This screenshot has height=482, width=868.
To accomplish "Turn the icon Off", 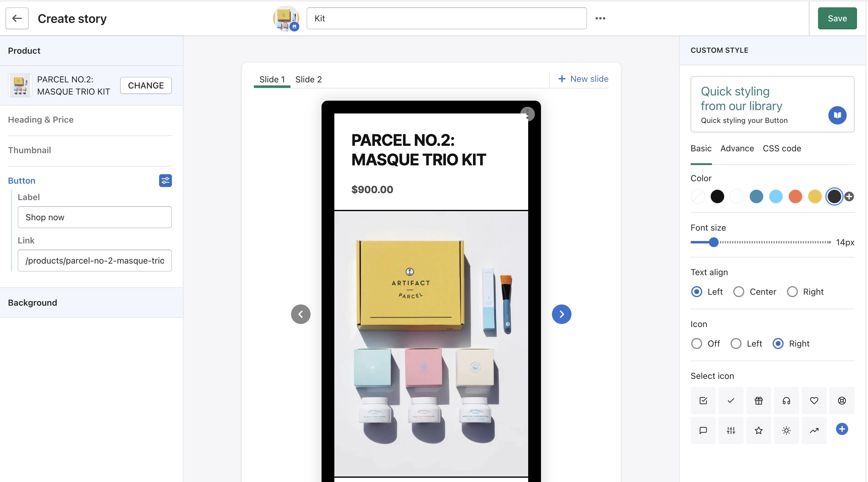I will [696, 344].
